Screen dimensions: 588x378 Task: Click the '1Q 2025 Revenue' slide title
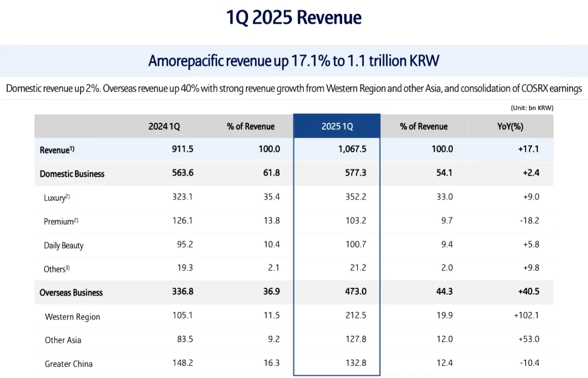pos(294,18)
